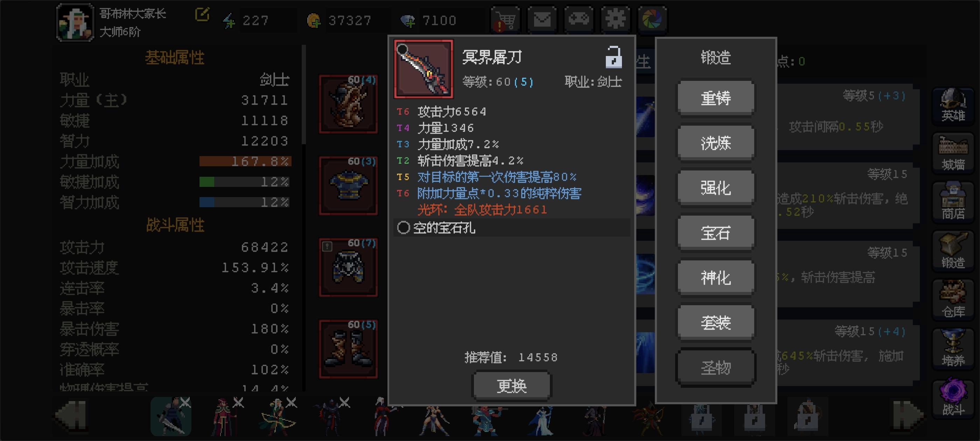This screenshot has width=980, height=441.
Task: Open the 战斗 battle portal icon
Action: (953, 398)
